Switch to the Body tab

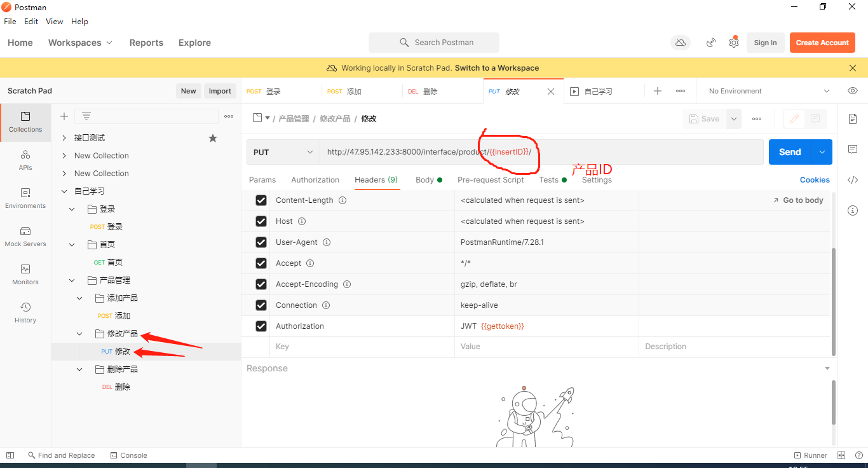(x=428, y=180)
